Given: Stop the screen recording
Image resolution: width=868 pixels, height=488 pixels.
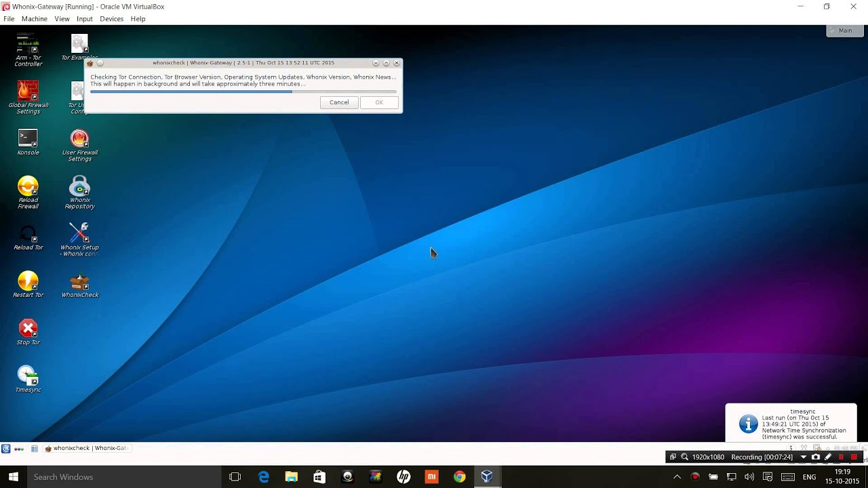Looking at the screenshot, I should click(854, 457).
